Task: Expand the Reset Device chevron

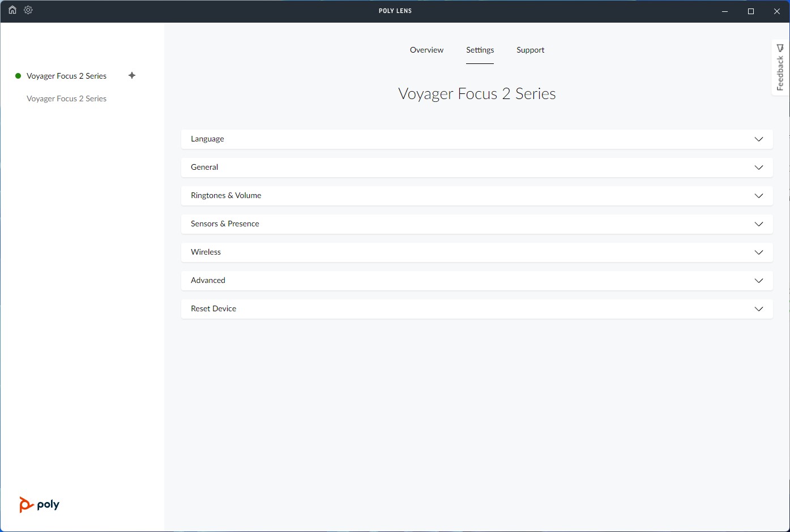Action: pos(759,309)
